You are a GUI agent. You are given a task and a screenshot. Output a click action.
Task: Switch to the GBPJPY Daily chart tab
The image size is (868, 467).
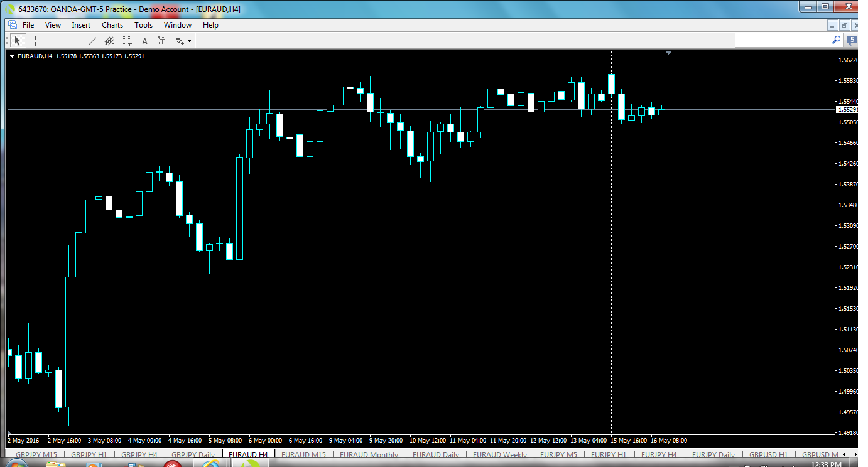click(x=193, y=454)
